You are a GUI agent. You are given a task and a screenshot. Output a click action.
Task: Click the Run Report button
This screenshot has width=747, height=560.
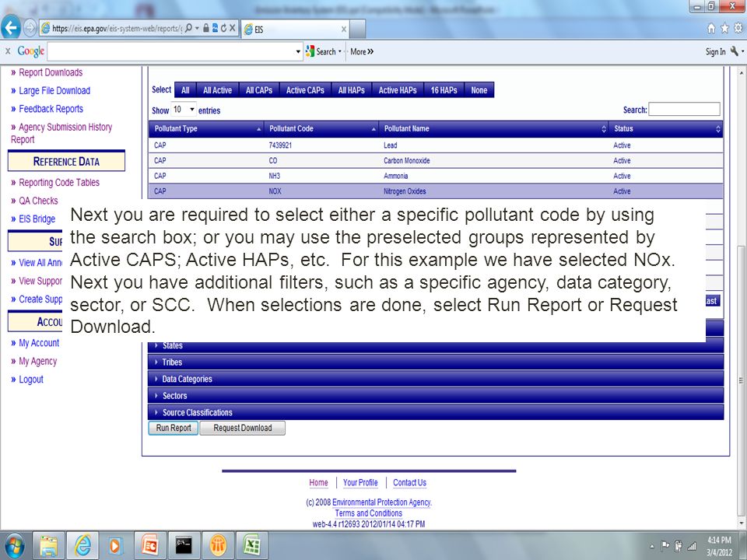click(x=174, y=428)
